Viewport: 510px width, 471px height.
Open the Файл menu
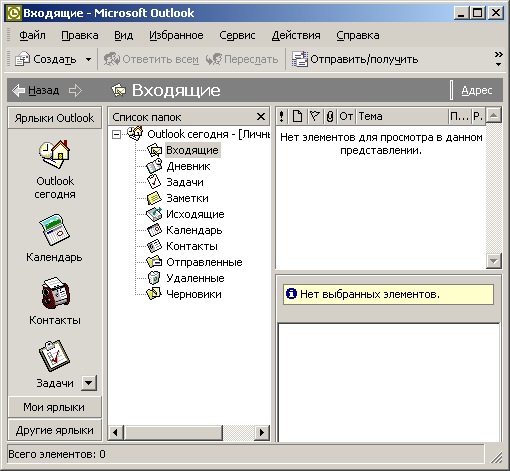pos(32,35)
